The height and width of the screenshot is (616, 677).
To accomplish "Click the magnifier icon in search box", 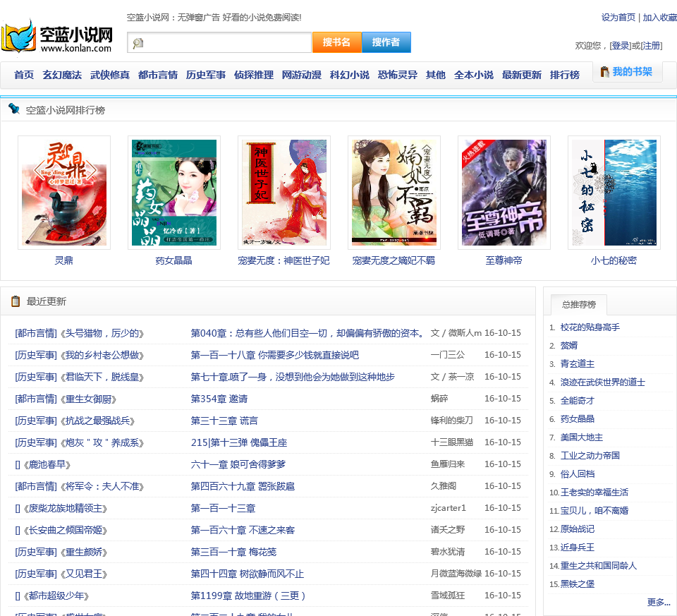I will point(138,43).
